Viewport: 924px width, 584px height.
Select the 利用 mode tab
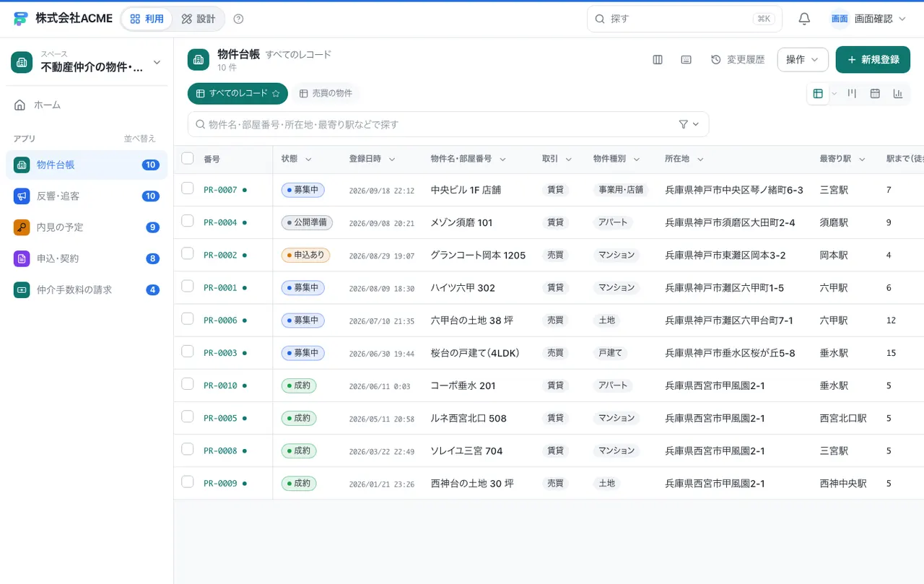(147, 19)
